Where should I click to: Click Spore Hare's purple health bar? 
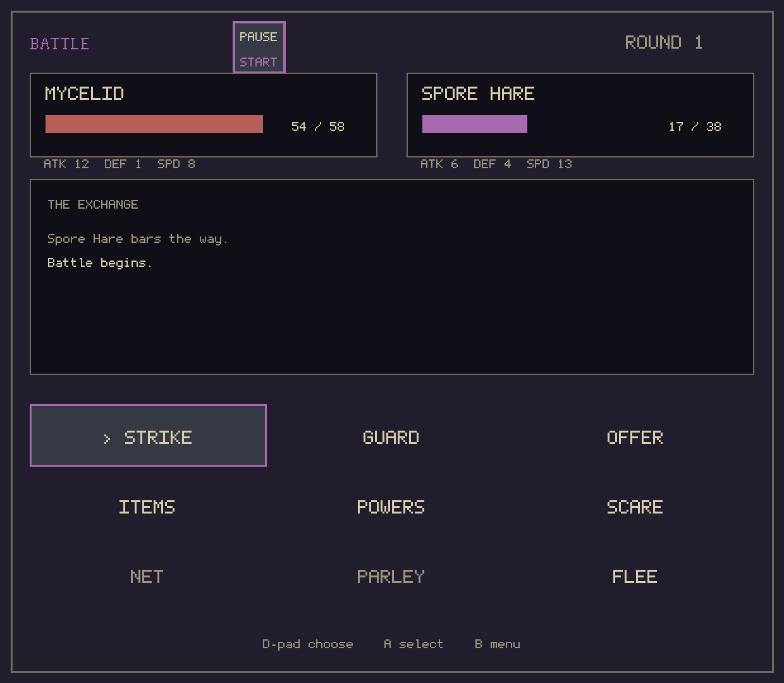pos(475,124)
